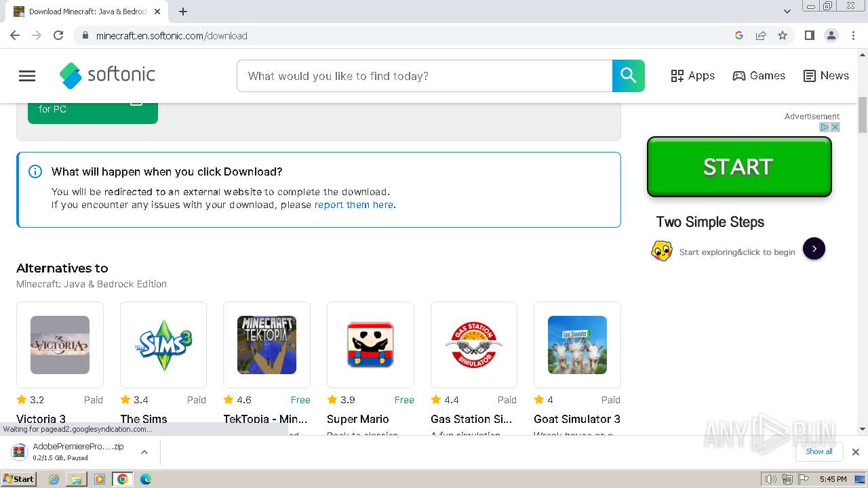Open the Gas Station Simulator thumbnail
The image size is (868, 488).
click(474, 345)
